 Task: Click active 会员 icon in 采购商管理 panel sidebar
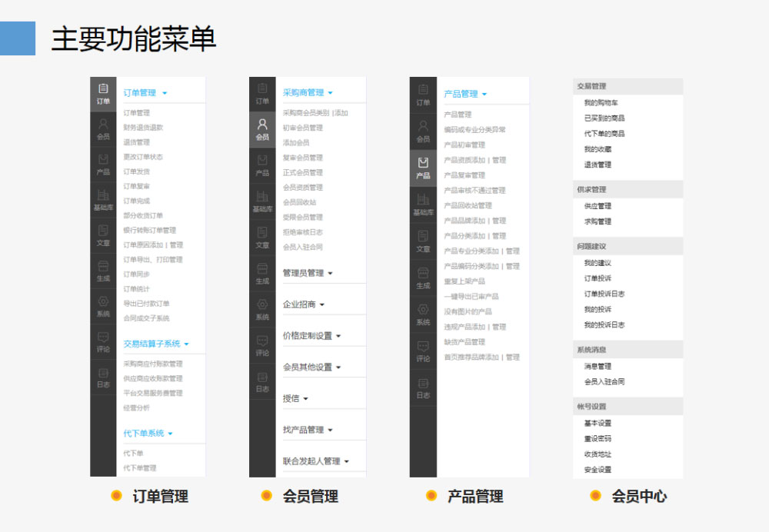pos(262,130)
